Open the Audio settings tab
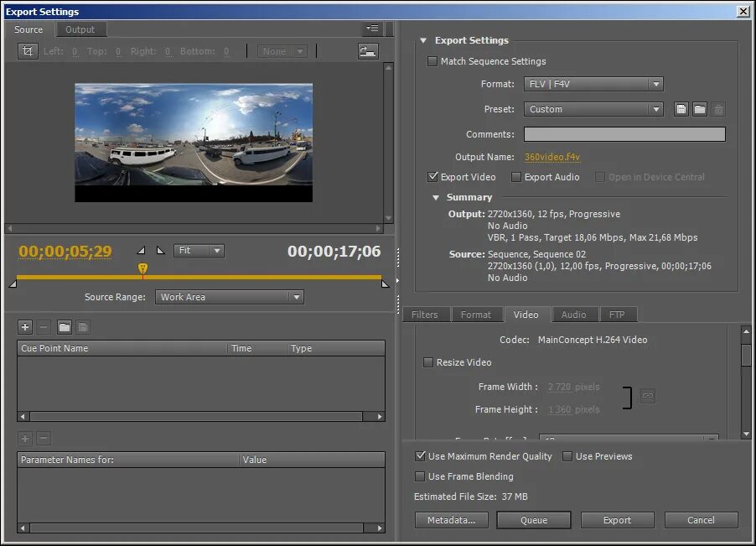The width and height of the screenshot is (756, 546). pyautogui.click(x=573, y=315)
